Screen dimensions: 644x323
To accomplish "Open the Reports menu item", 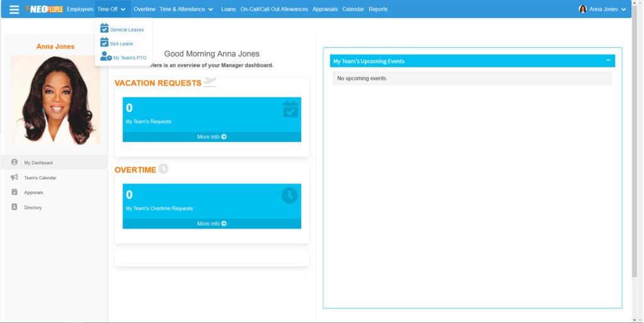I will (x=378, y=9).
